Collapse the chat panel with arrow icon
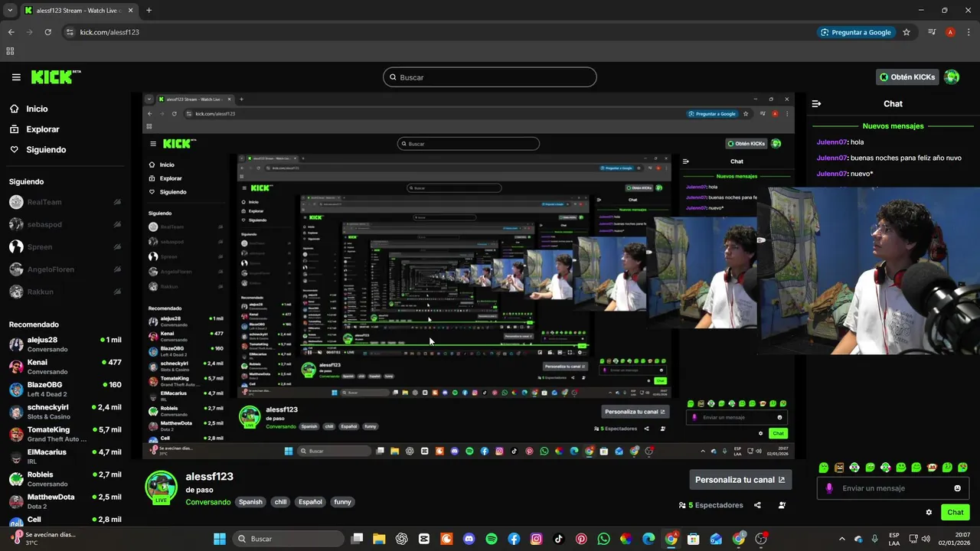Image resolution: width=980 pixels, height=551 pixels. (x=816, y=103)
